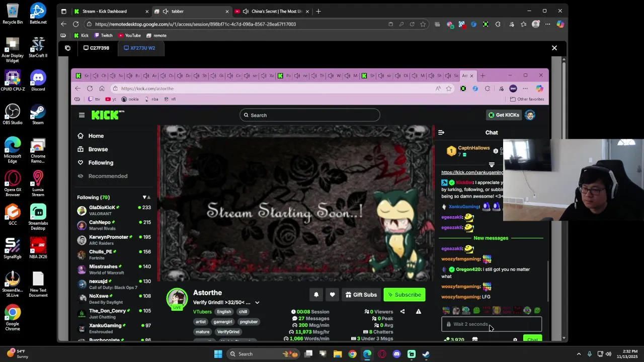This screenshot has height=362, width=644.
Task: Open Discord from the desktop
Action: [x=38, y=80]
